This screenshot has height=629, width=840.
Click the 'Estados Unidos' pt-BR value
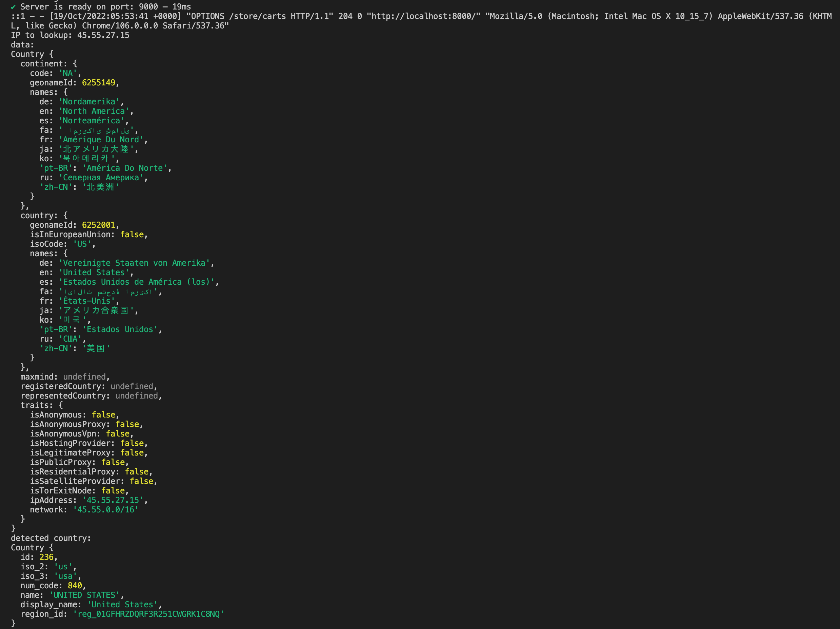click(120, 329)
